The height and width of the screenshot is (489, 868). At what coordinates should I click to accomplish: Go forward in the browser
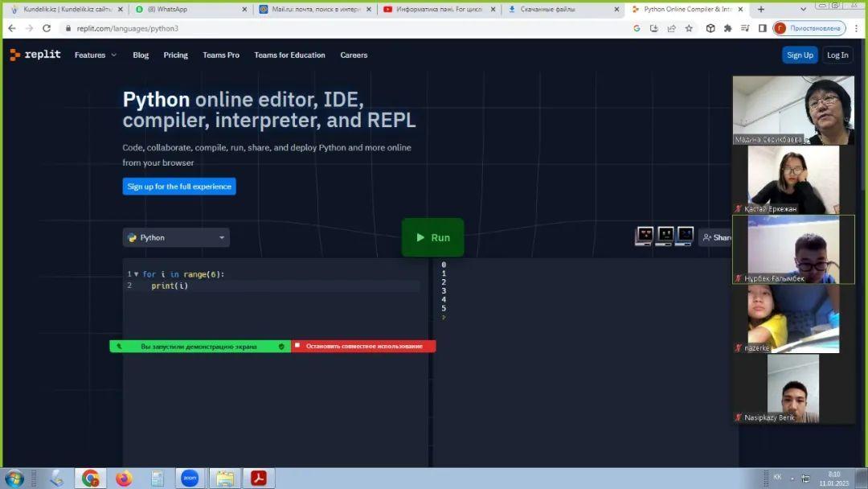[x=30, y=28]
